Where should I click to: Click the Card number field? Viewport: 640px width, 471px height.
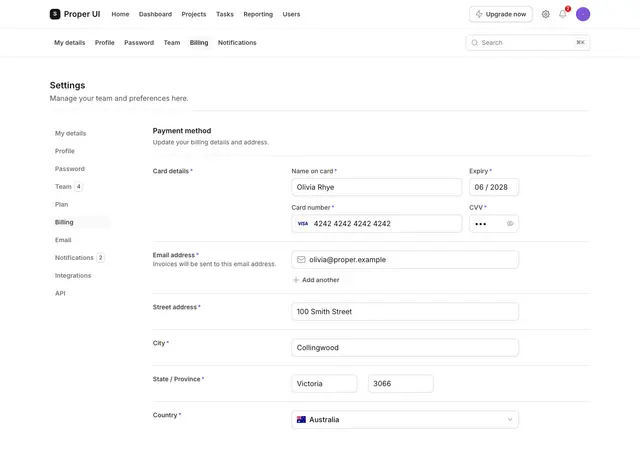click(x=377, y=224)
